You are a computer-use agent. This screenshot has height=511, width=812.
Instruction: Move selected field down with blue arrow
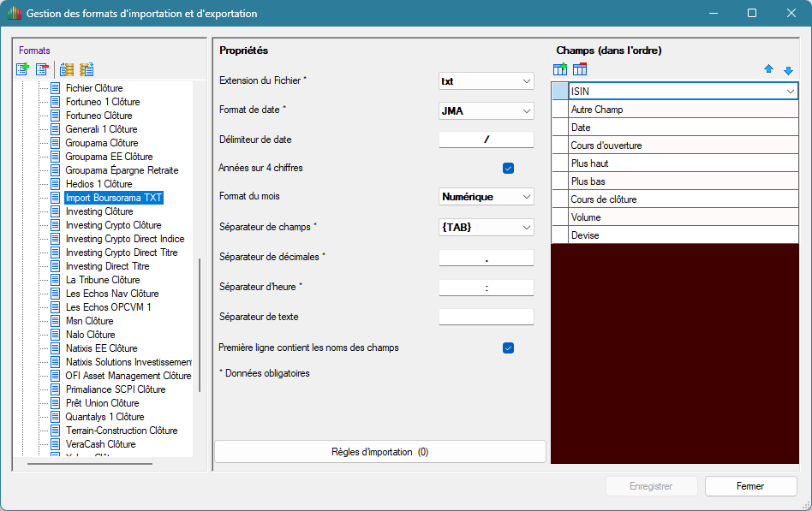[x=788, y=70]
